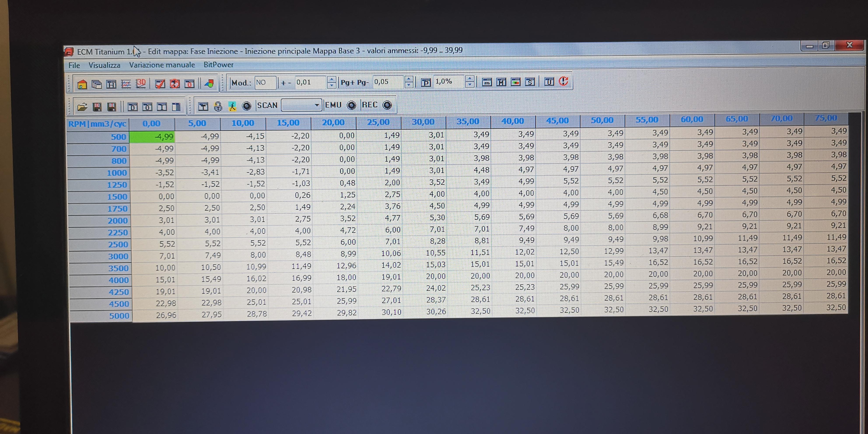
Task: Click the 50,00 column header
Action: click(x=602, y=120)
